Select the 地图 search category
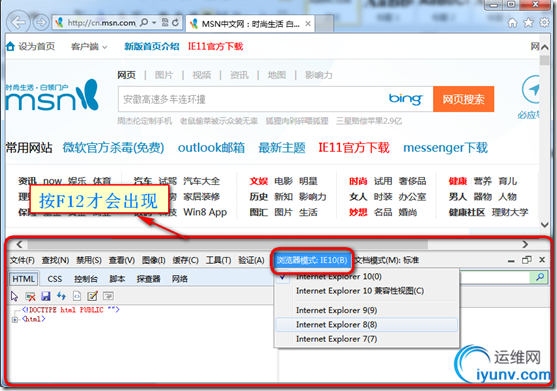This screenshot has height=391, width=557. [x=277, y=75]
